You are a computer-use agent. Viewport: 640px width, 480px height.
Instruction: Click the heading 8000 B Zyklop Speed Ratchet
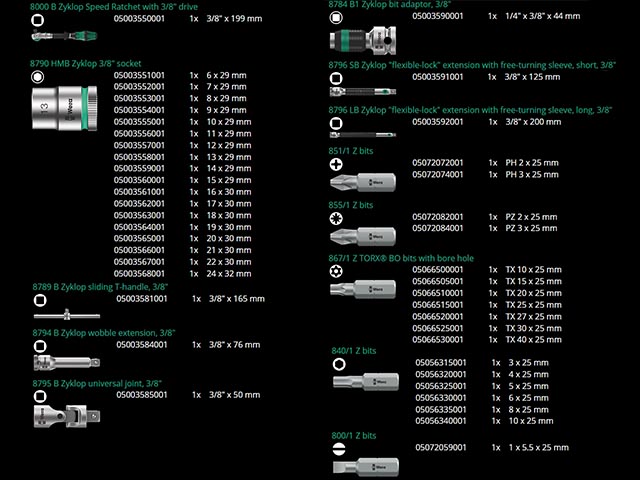click(x=114, y=7)
